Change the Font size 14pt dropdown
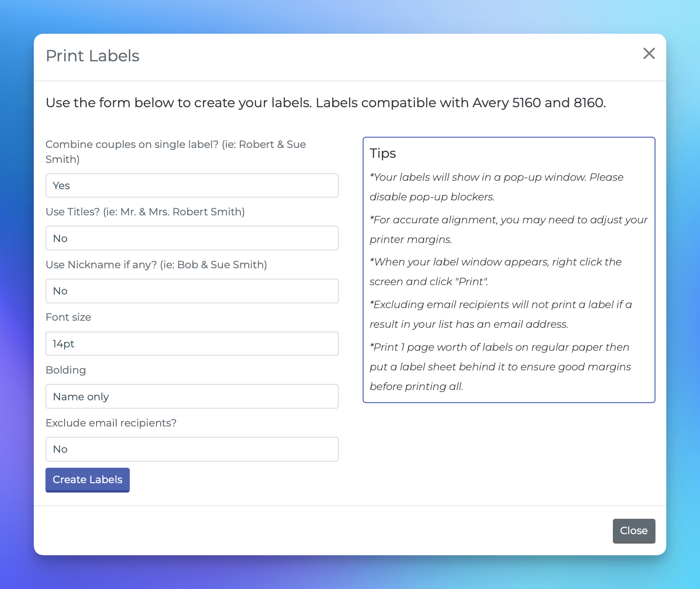This screenshot has height=589, width=700. point(192,344)
